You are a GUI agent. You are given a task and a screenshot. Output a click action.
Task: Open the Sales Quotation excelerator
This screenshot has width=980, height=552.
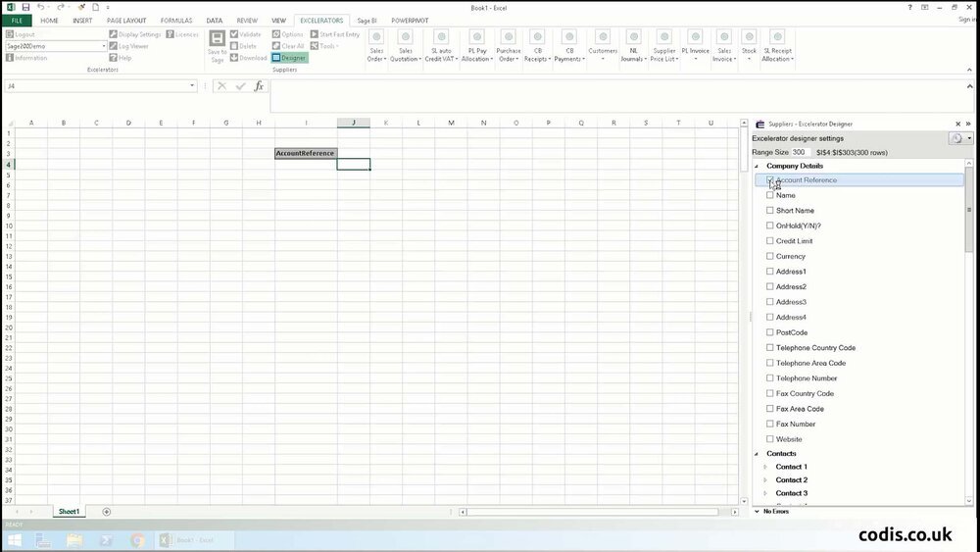coord(406,46)
